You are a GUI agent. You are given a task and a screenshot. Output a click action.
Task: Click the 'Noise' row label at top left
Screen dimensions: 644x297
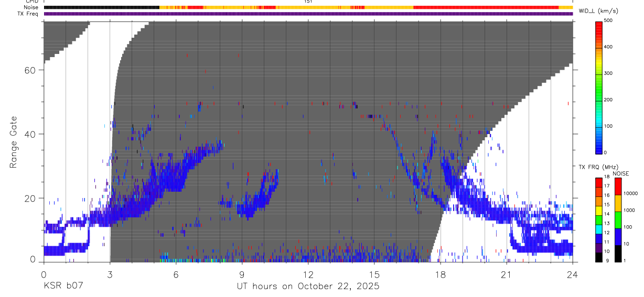pyautogui.click(x=30, y=7)
